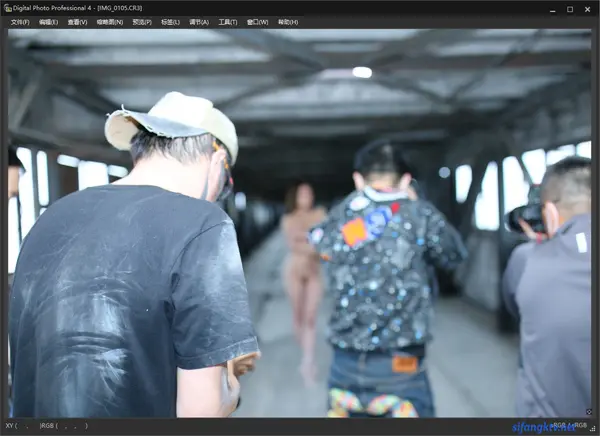Viewport: 600px width, 436px height.
Task: Open the 文件(F) menu
Action: [x=19, y=21]
